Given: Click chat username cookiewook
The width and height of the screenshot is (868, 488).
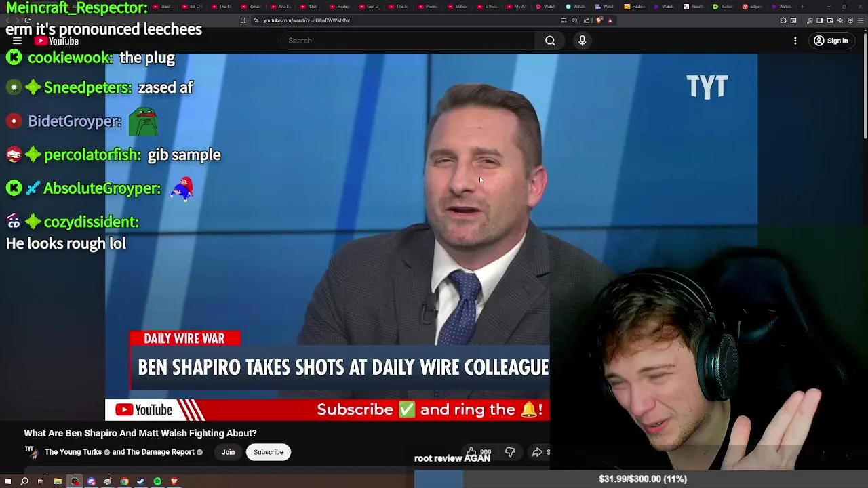Looking at the screenshot, I should (70, 58).
